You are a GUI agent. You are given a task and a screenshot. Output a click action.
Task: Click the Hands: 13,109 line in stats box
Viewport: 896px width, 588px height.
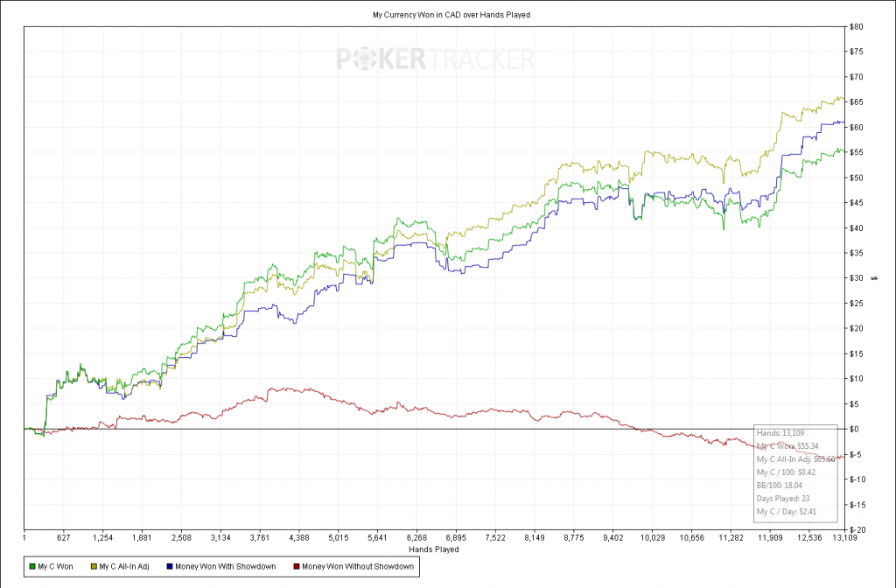[780, 433]
